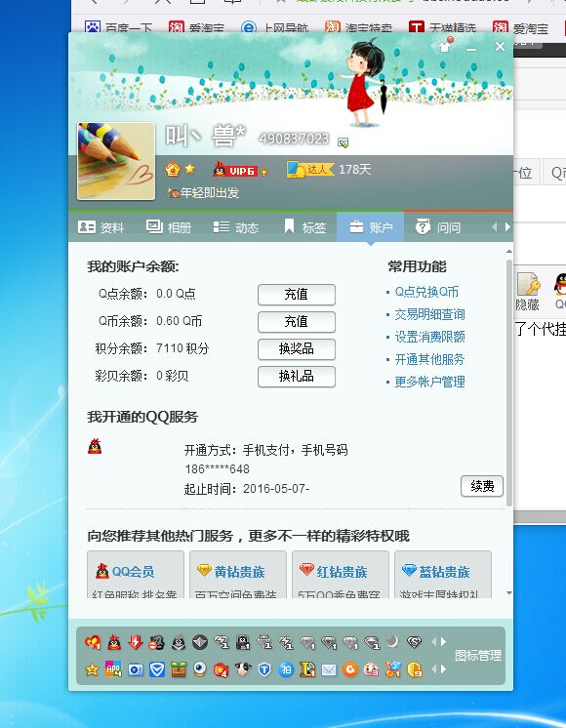This screenshot has height=728, width=566.
Task: Open the 开通其他服务 link
Action: (429, 359)
